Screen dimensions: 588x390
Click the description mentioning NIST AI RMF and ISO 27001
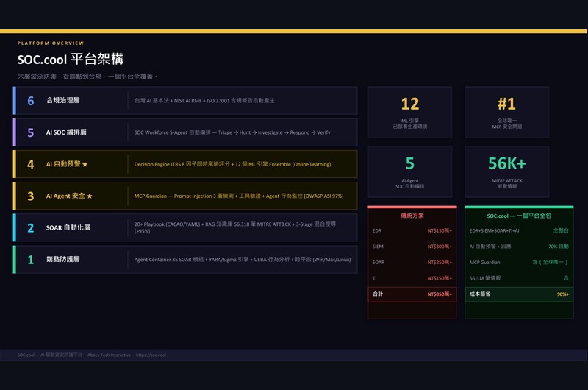204,101
